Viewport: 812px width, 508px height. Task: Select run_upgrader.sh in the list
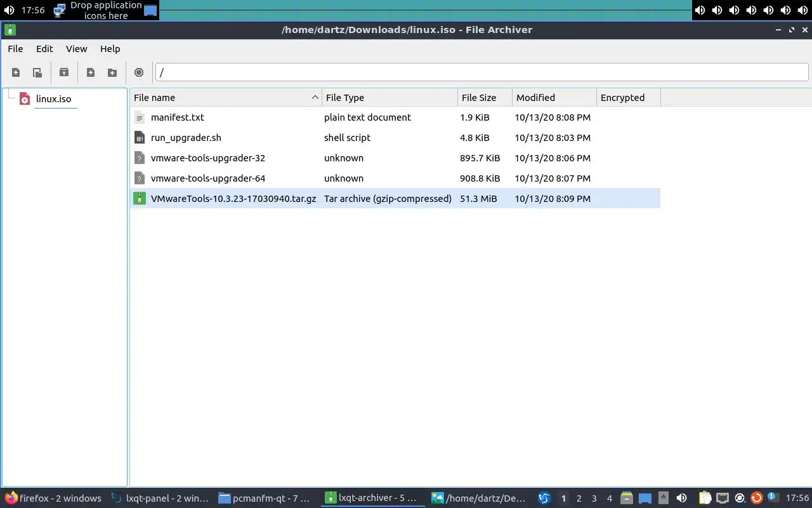pos(395,138)
